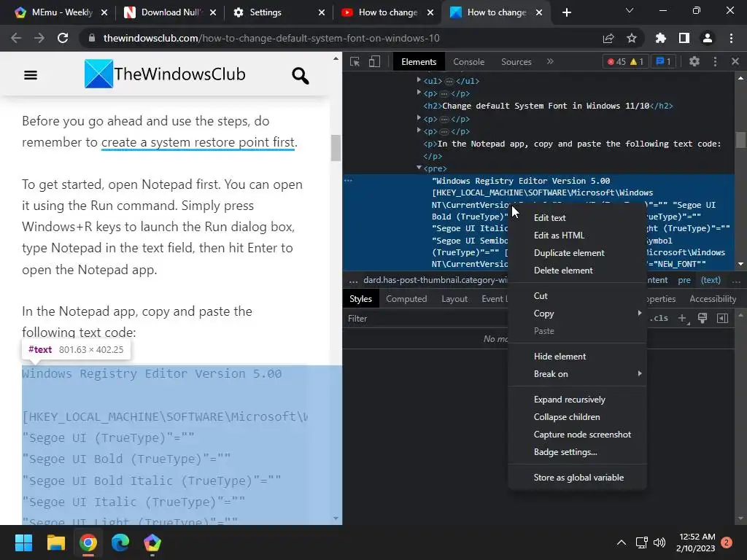Show more DevTools tabs via chevron
Image resolution: width=747 pixels, height=560 pixels.
[550, 61]
